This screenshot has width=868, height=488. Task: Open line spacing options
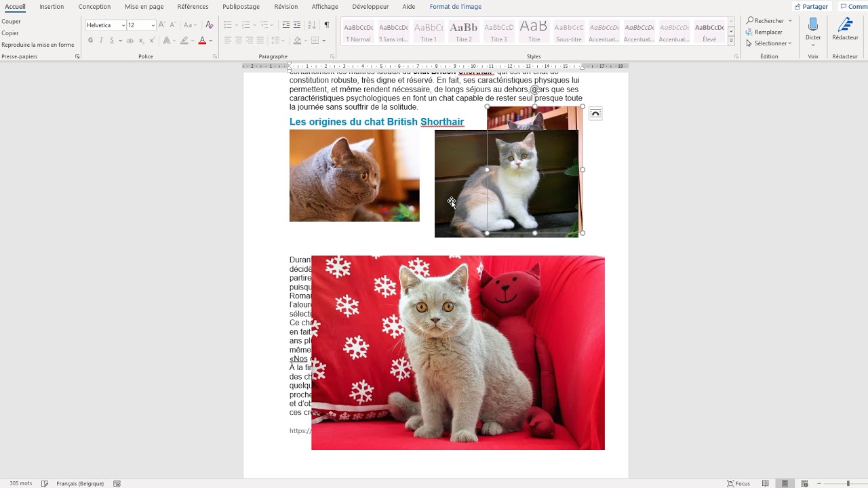(x=275, y=41)
